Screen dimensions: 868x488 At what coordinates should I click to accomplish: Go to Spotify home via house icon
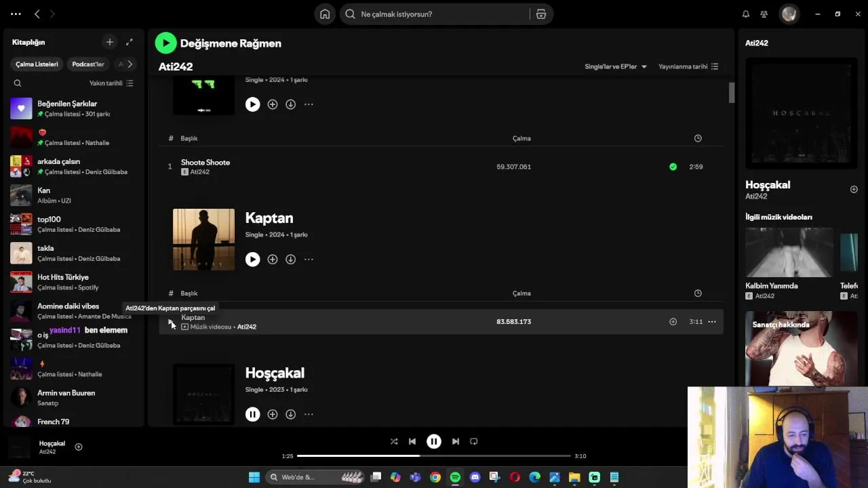pos(325,14)
